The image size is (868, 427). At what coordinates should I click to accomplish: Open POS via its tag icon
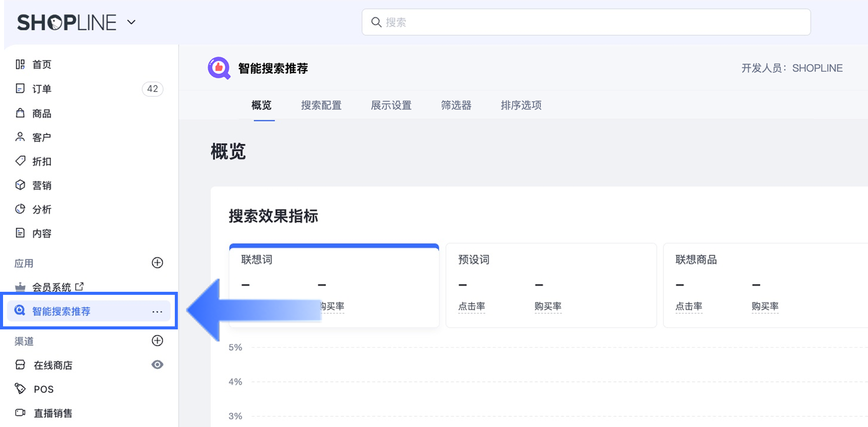(20, 389)
